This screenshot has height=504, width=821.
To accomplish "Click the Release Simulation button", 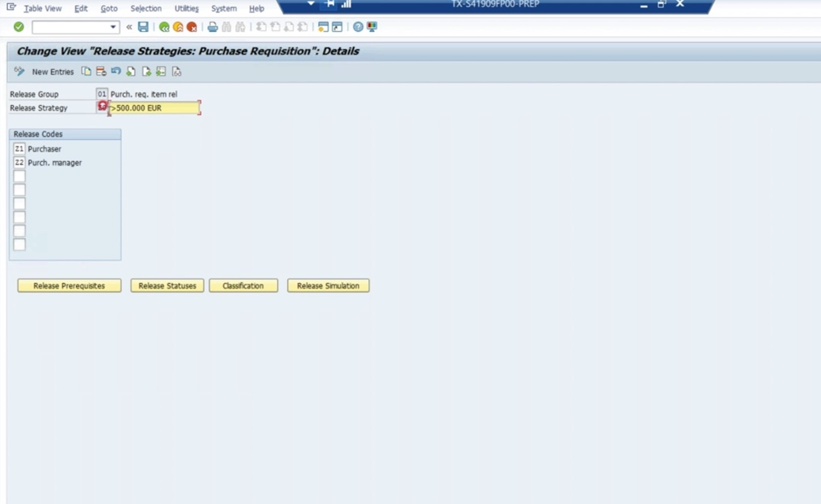I will [328, 285].
